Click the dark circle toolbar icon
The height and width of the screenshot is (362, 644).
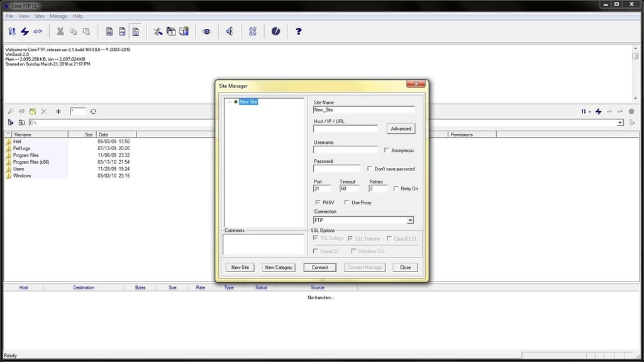coord(275,31)
